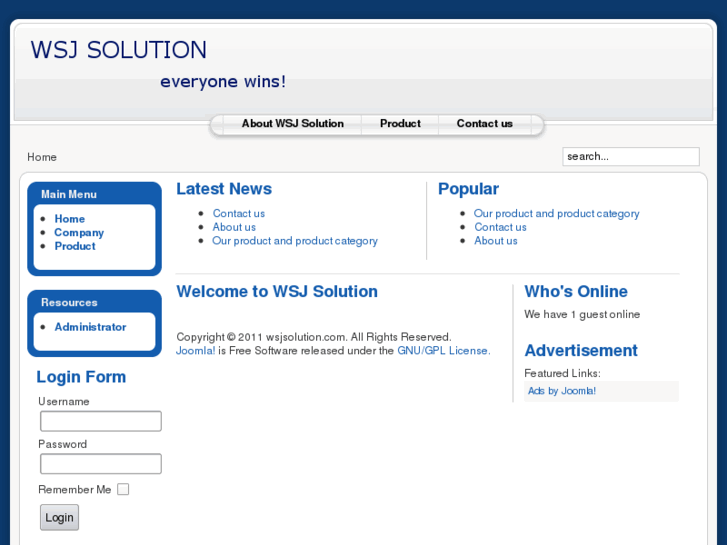Click the Main Menu module title
727x545 pixels.
tap(69, 194)
